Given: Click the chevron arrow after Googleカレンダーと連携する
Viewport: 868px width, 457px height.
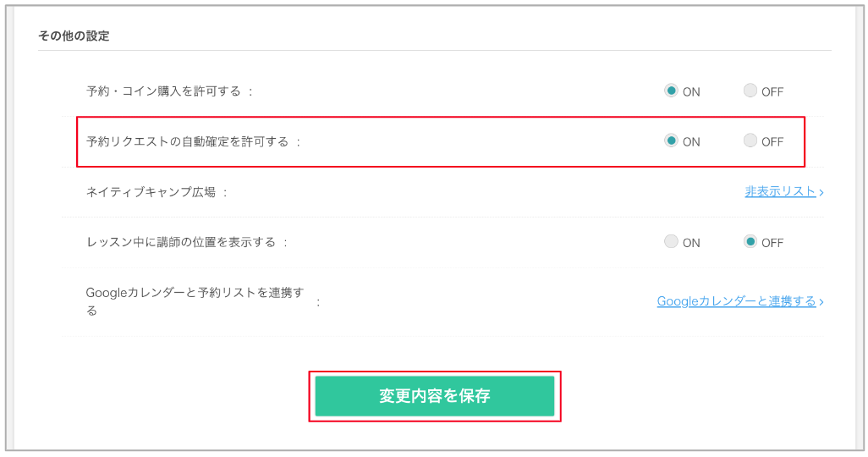Looking at the screenshot, I should [x=821, y=302].
